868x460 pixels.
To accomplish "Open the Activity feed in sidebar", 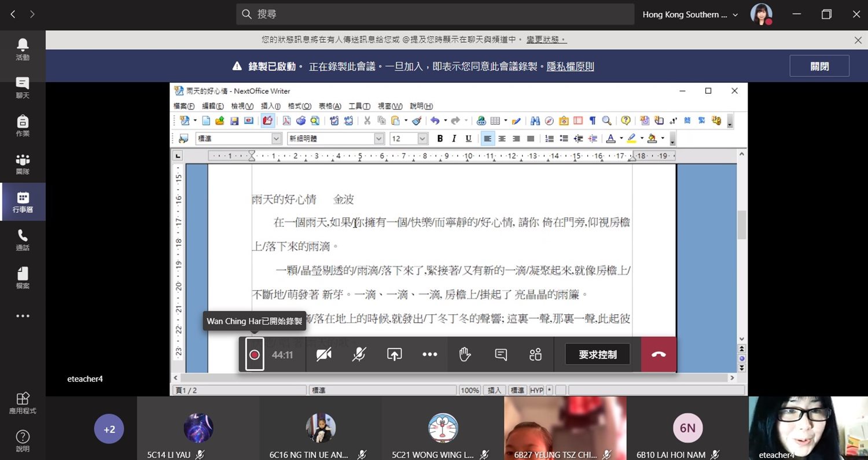I will (23, 49).
